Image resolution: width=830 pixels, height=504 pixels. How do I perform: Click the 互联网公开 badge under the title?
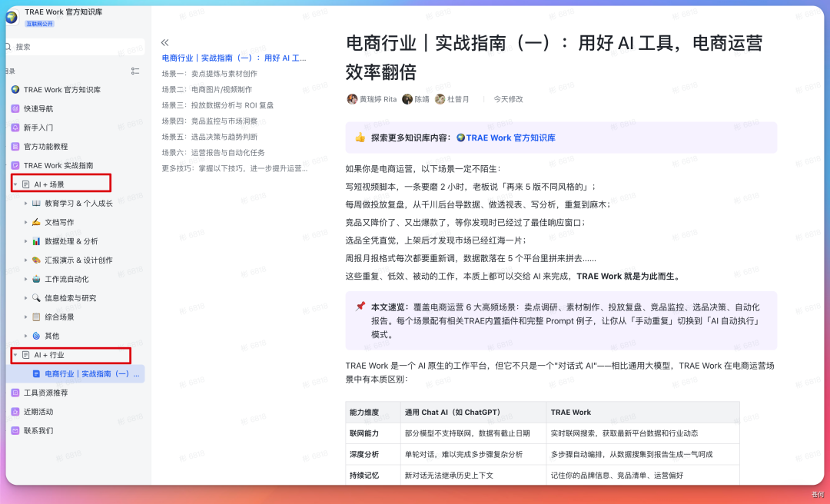tap(40, 24)
